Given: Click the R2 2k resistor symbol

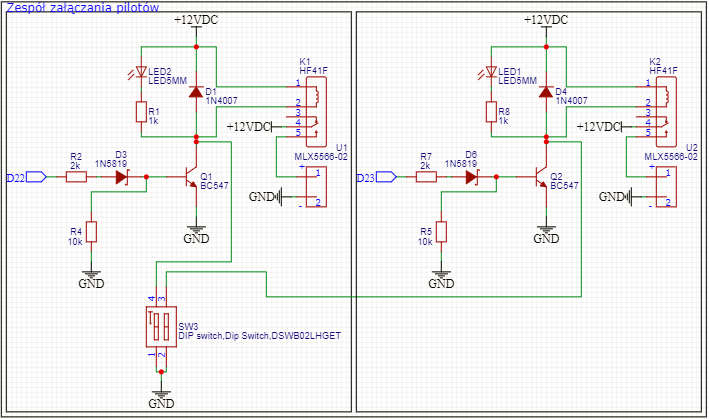Looking at the screenshot, I should (x=76, y=177).
